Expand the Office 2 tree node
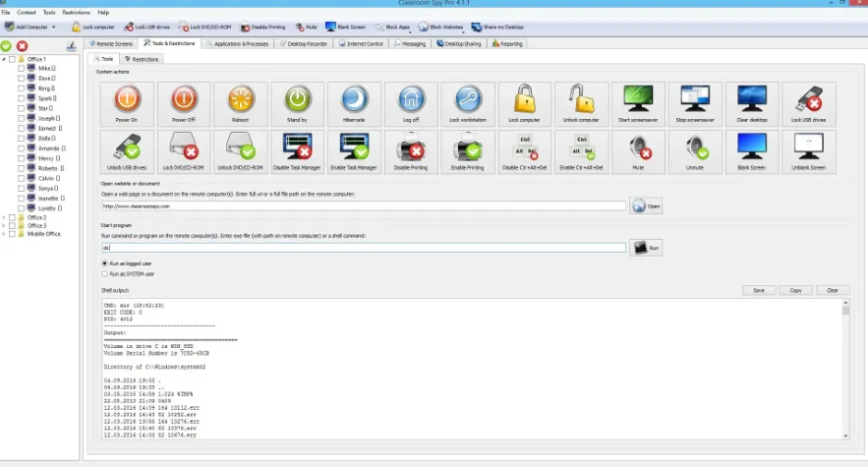 pyautogui.click(x=4, y=217)
